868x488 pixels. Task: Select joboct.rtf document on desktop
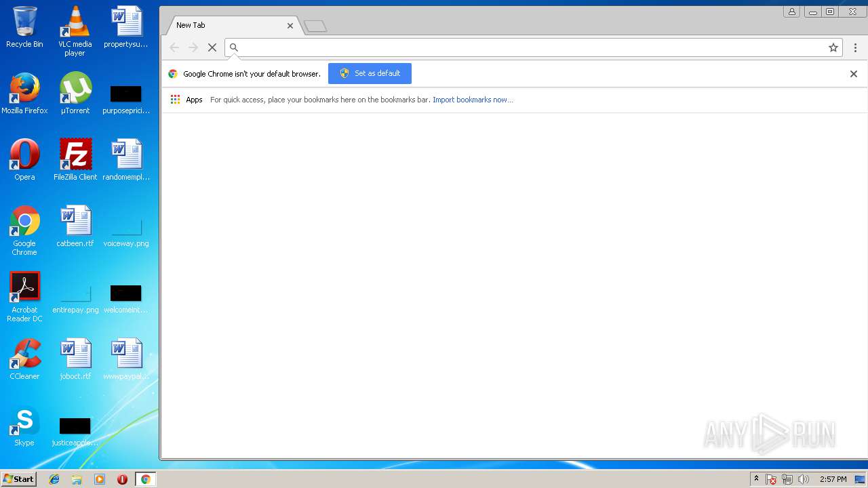tap(75, 359)
